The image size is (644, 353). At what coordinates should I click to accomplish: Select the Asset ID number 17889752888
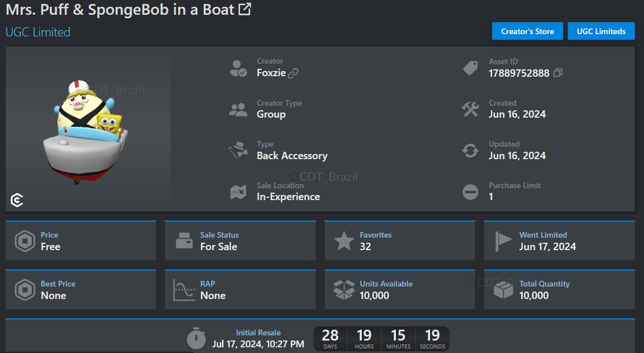pos(519,73)
